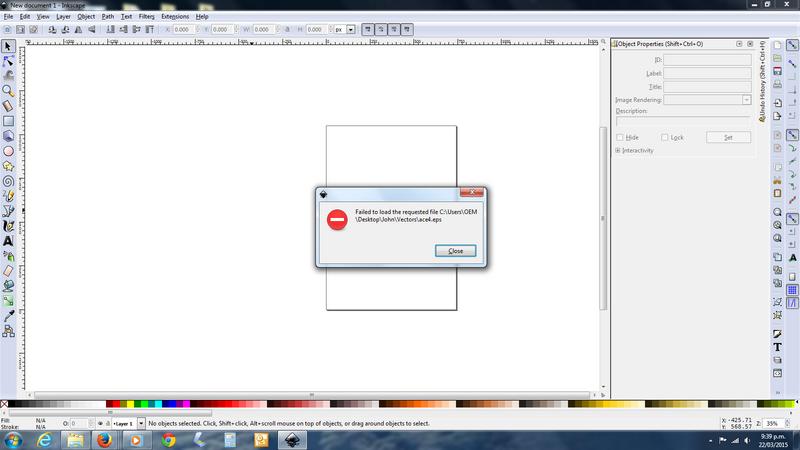Open the Filters menu

(147, 16)
